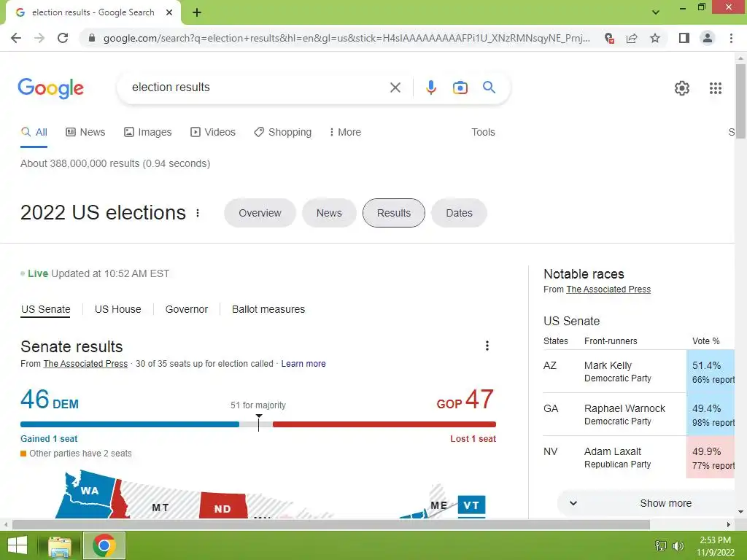Click the lock icon in address bar
This screenshot has height=560, width=747.
pyautogui.click(x=92, y=38)
